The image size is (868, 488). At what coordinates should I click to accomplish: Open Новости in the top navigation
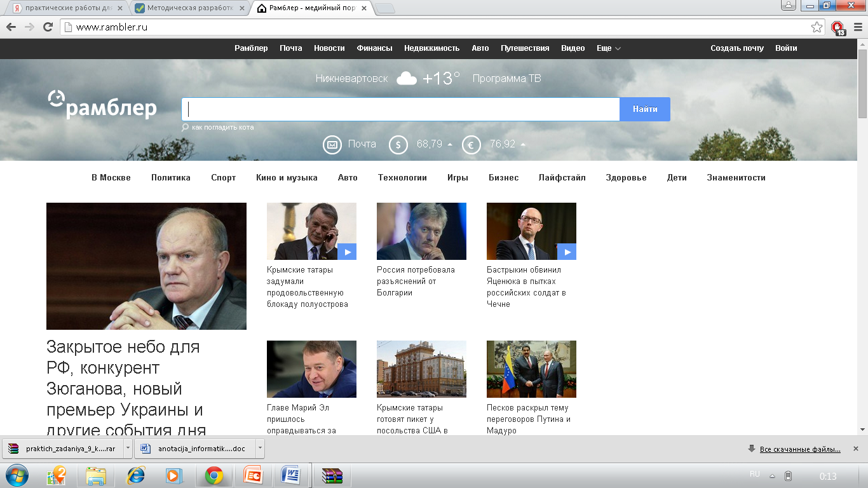(x=329, y=48)
